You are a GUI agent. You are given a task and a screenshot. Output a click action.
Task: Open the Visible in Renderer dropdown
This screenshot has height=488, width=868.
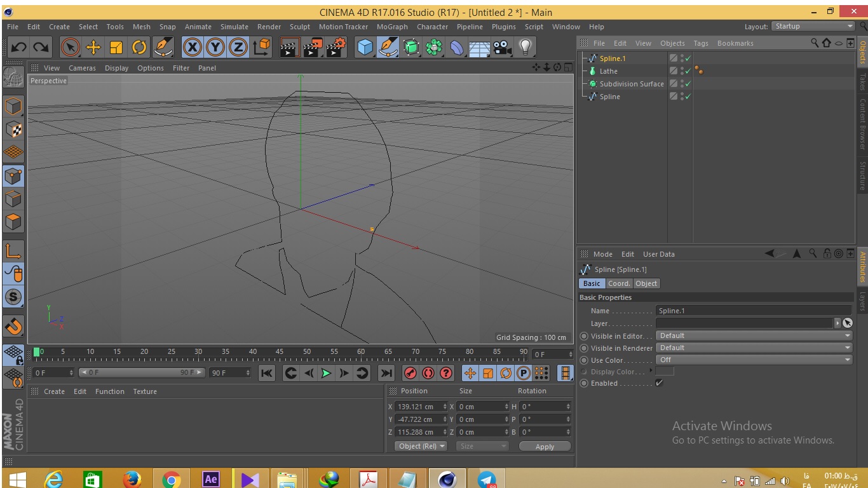[754, 348]
